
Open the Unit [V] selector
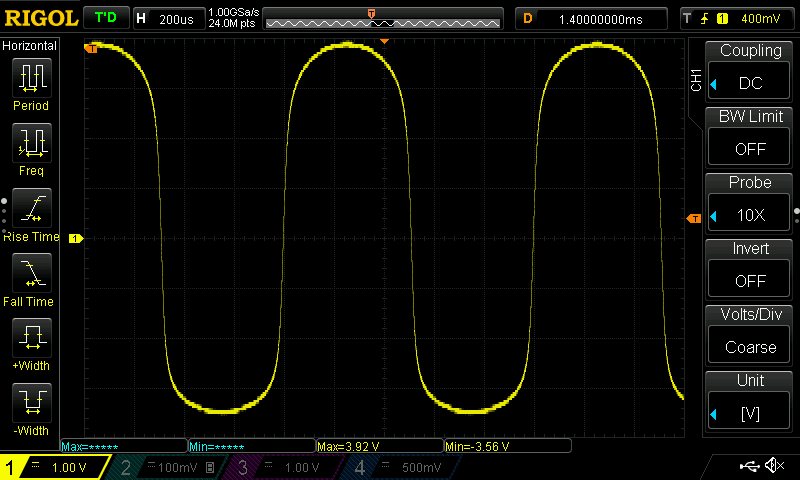click(750, 401)
